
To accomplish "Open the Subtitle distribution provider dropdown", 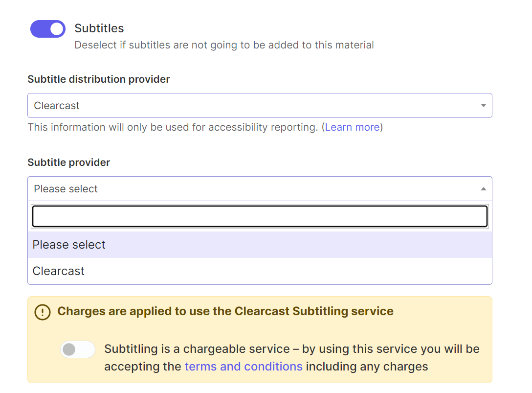I will point(260,106).
